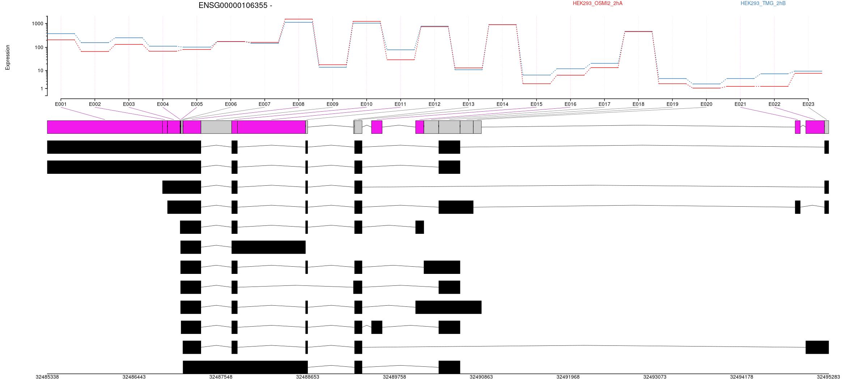Screen dimensions: 868x383
Task: Click exon label E019
Action: [x=672, y=104]
